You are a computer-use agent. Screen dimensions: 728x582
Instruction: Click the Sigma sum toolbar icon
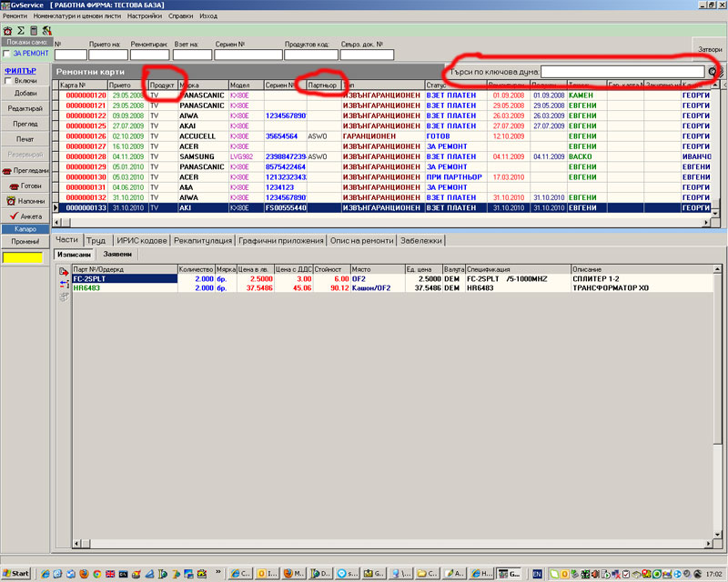click(20, 31)
